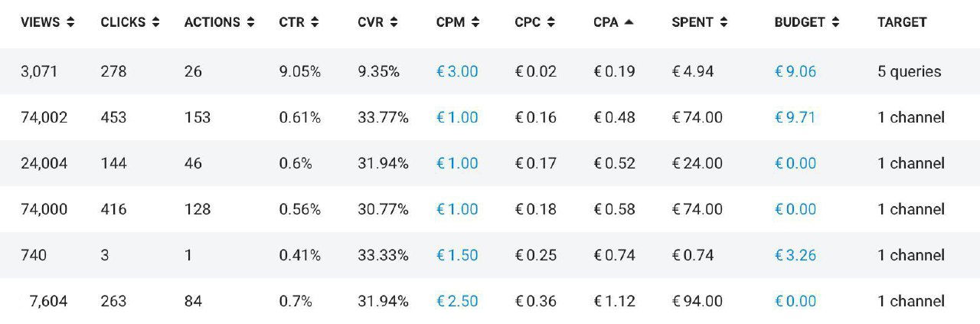Screen dimensions: 980x324
Task: Edit the €2.50 CPM link
Action: tap(457, 301)
